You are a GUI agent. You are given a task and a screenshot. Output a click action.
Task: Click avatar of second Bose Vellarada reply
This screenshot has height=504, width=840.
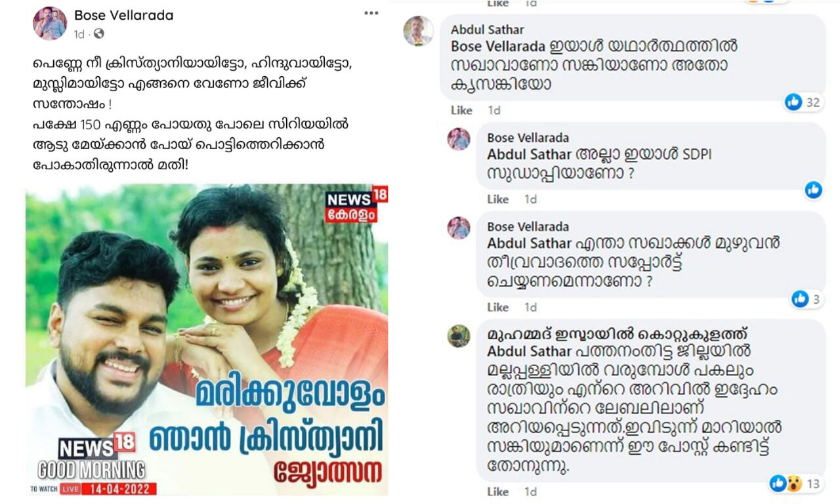tap(459, 228)
